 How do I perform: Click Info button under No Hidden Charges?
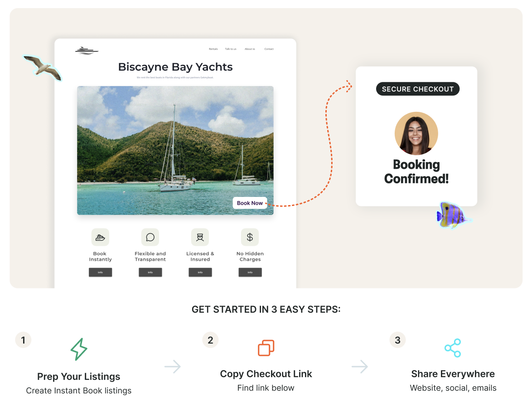[x=250, y=272]
